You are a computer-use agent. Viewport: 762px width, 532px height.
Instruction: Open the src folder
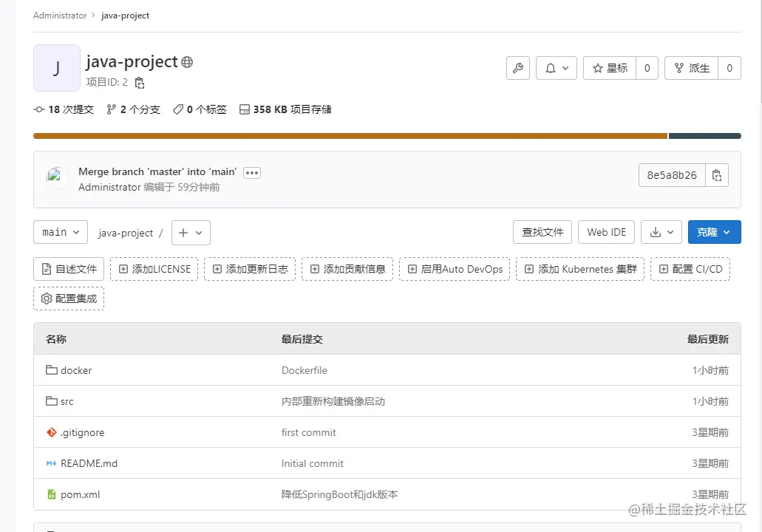[67, 401]
